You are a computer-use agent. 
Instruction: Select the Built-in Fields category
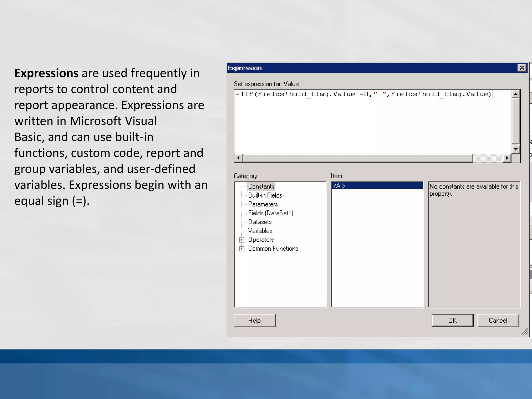coord(265,195)
